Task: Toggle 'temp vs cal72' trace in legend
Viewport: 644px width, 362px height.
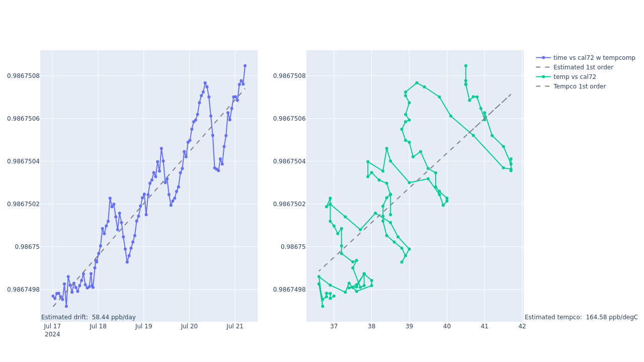Action: [574, 77]
